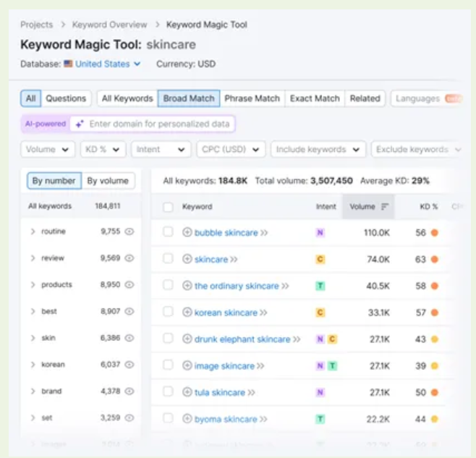Open the Languages selector
The image size is (476, 458).
(427, 98)
